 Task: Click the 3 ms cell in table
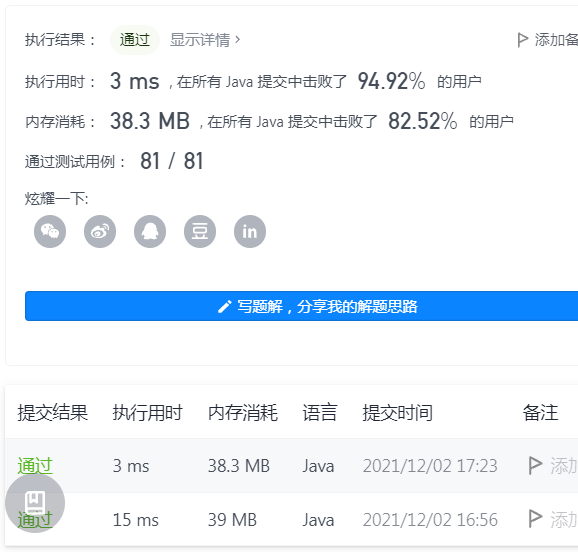[131, 466]
